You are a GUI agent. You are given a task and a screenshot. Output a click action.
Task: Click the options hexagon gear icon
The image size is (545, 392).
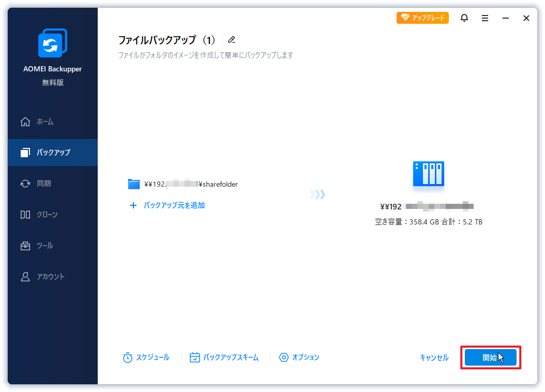coord(284,357)
